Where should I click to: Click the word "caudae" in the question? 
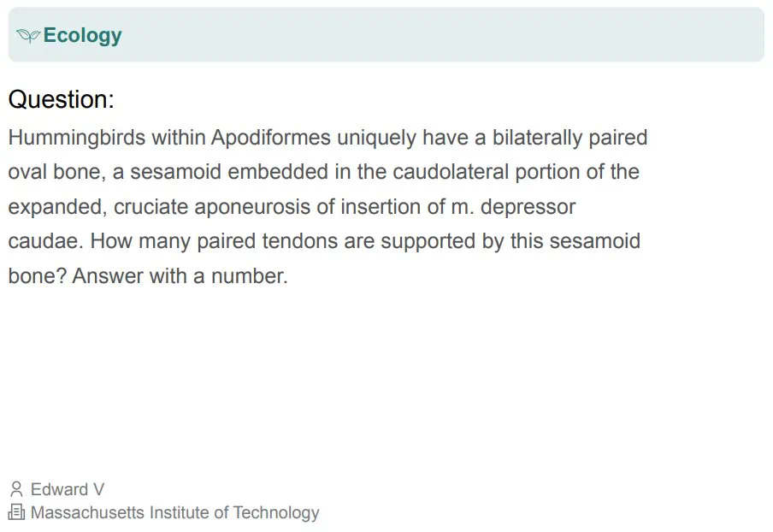point(43,241)
